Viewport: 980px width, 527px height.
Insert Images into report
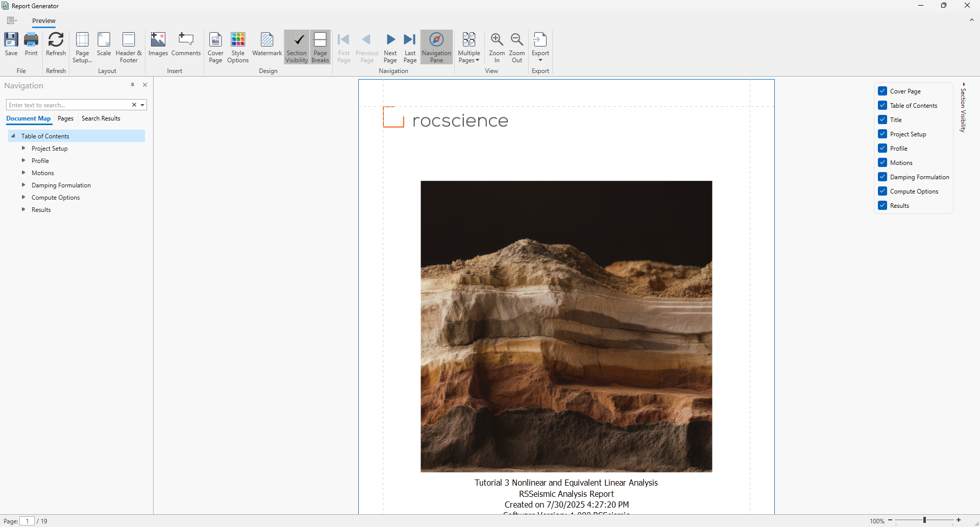point(158,44)
